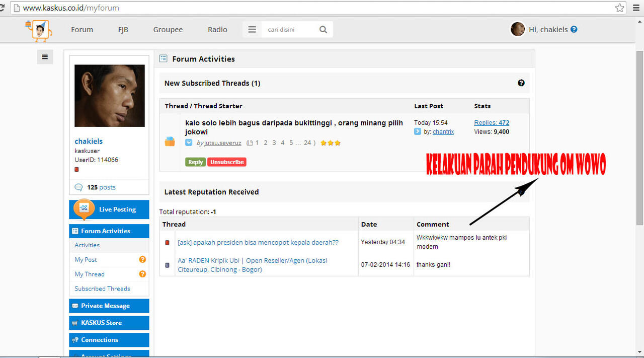Click the page icon in address bar
The height and width of the screenshot is (358, 644).
pyautogui.click(x=16, y=8)
